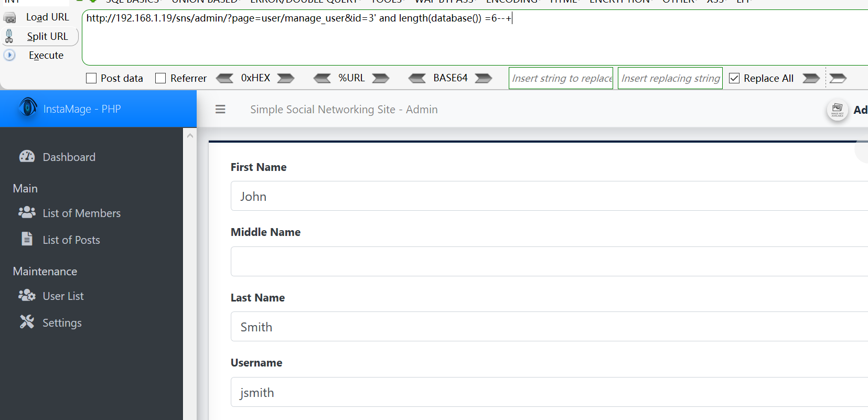Enable the Post data checkbox
The width and height of the screenshot is (868, 420).
pyautogui.click(x=91, y=78)
